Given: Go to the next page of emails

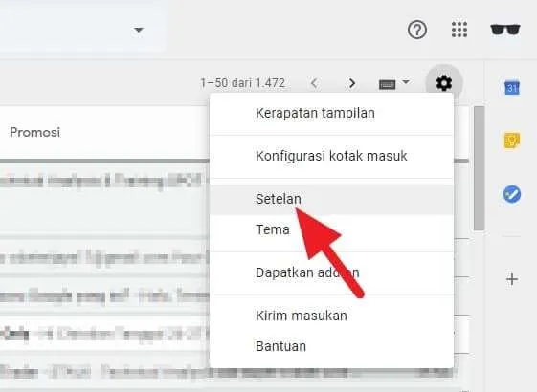Looking at the screenshot, I should point(352,83).
